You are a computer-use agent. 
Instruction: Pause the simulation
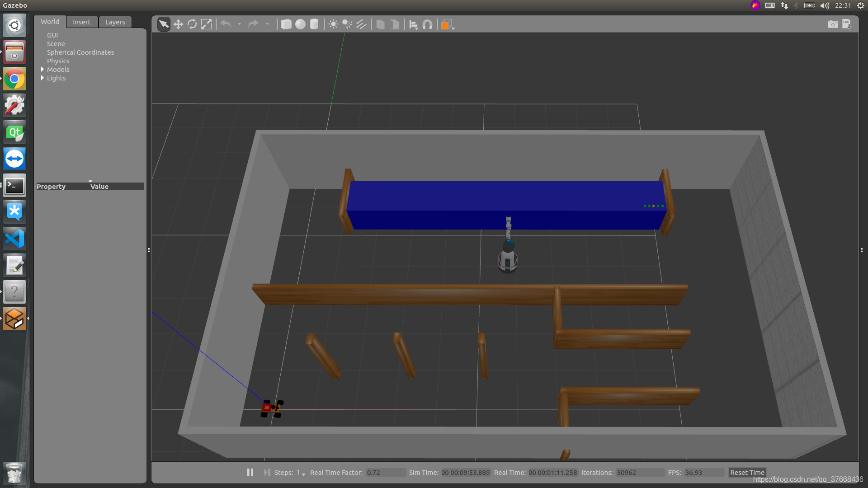point(250,472)
